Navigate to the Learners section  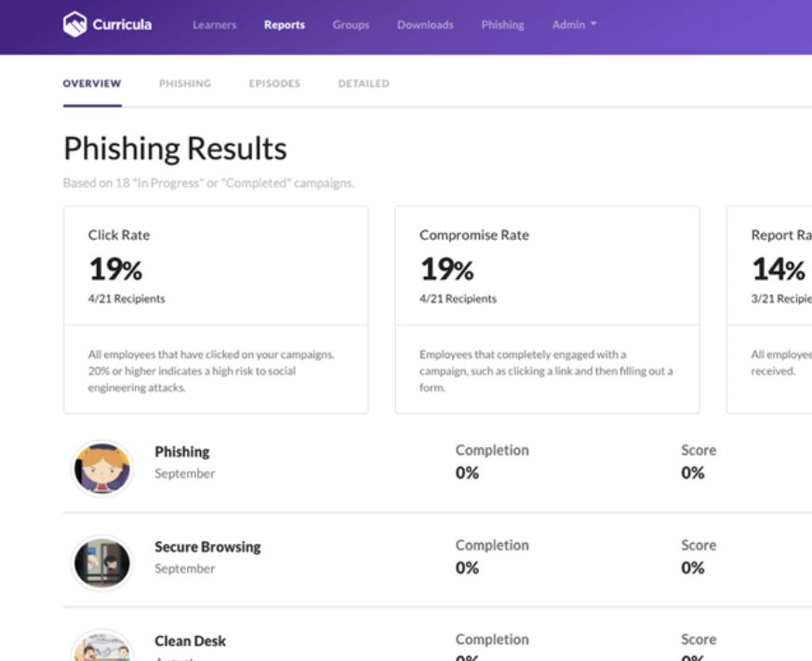214,25
